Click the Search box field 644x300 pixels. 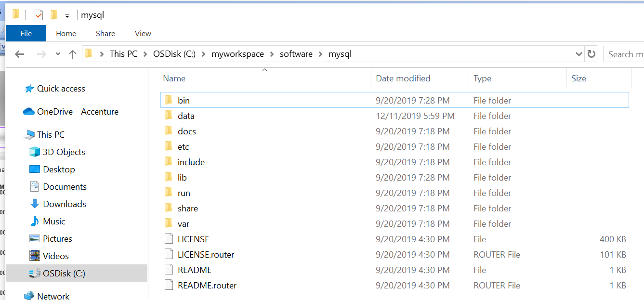pyautogui.click(x=624, y=54)
